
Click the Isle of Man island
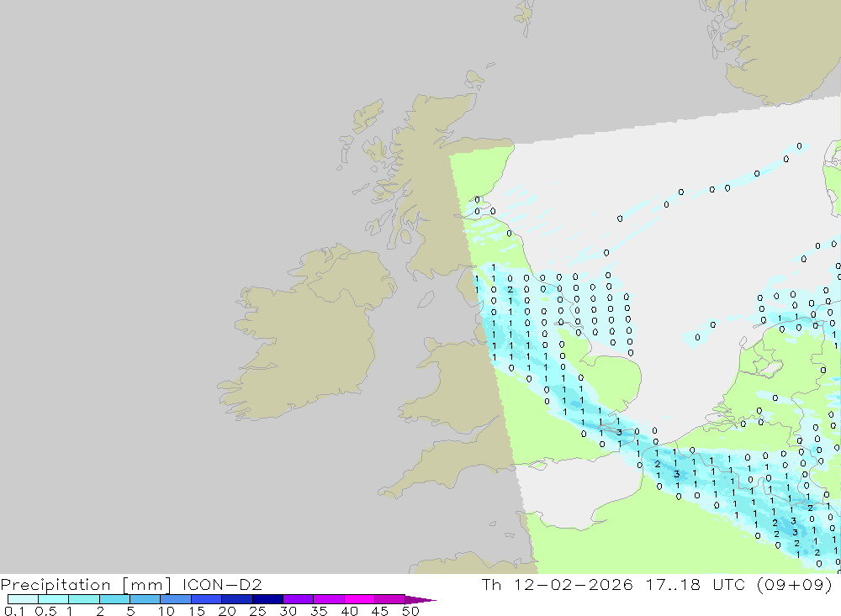(426, 300)
